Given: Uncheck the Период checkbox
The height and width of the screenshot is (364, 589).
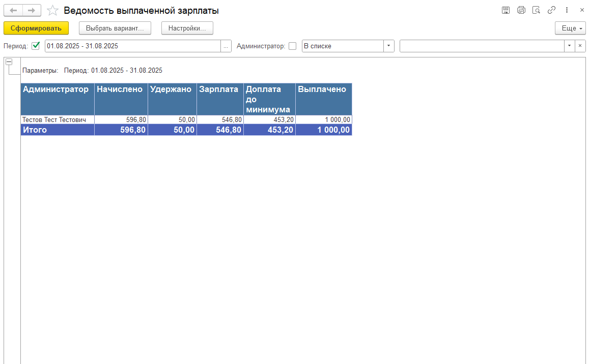Looking at the screenshot, I should tap(36, 46).
